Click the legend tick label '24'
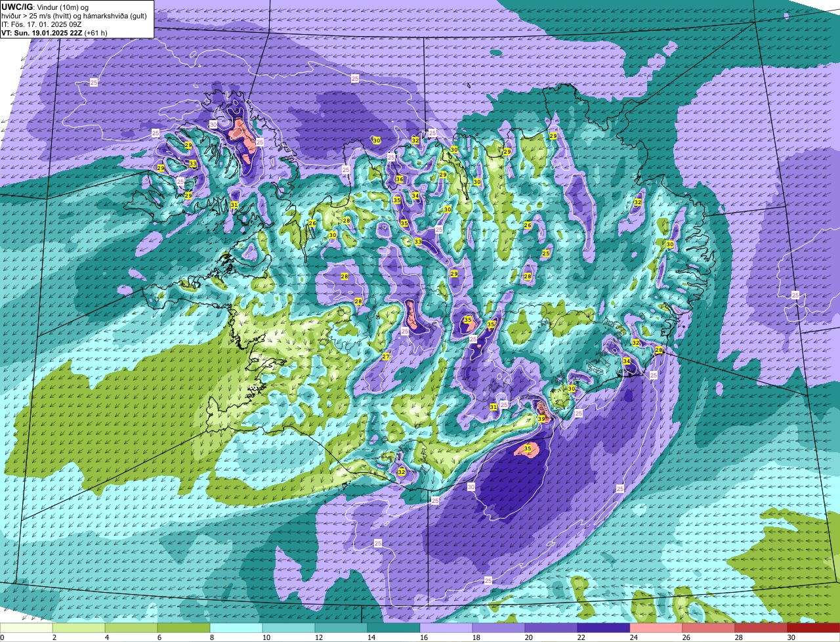Screen dimensions: 840x642 634,637
